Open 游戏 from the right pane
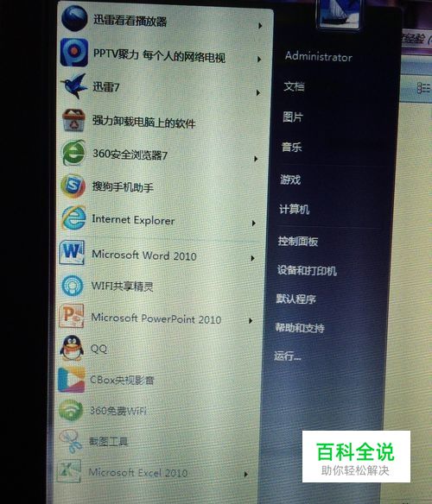432x504 pixels. coord(290,180)
